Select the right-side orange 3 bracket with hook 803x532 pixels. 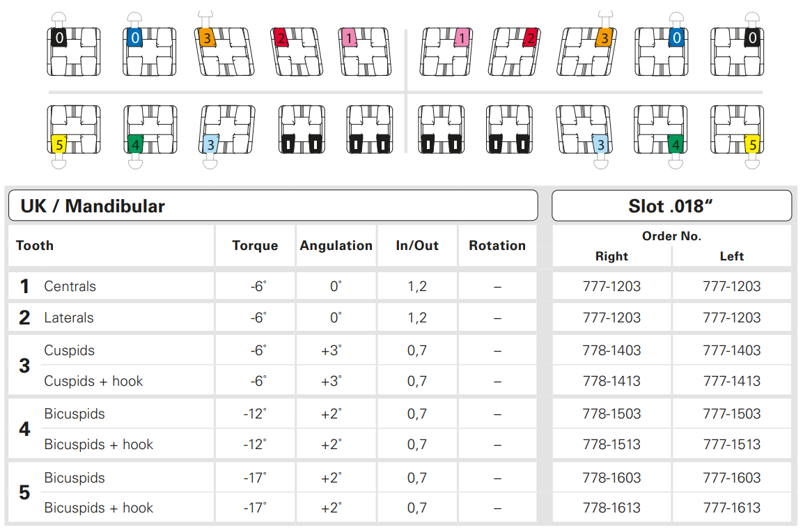586,52
